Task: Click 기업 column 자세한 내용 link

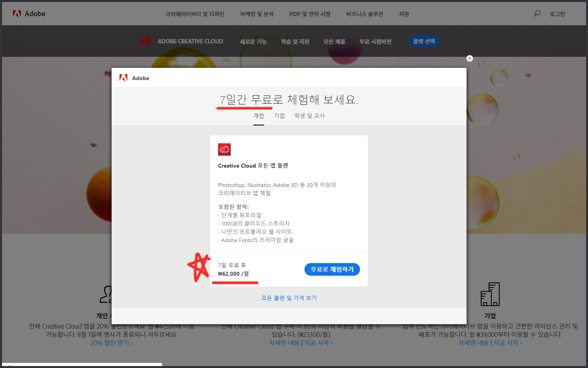Action: point(473,343)
